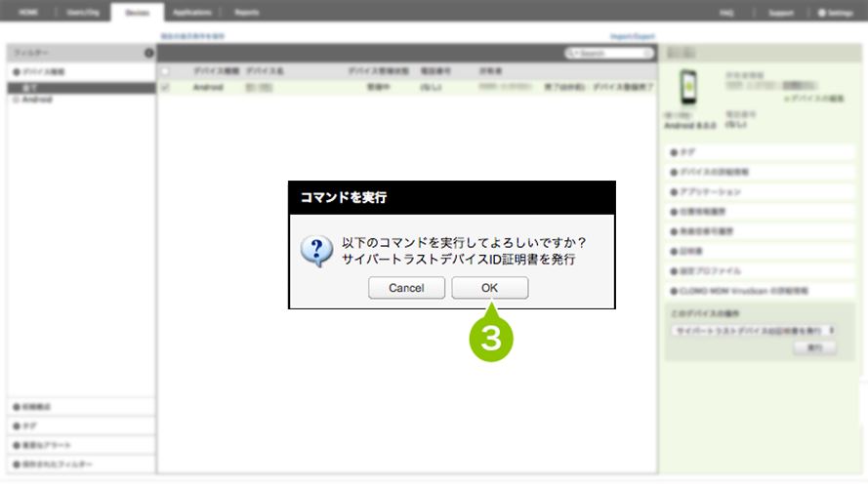Open the Support link in header
Viewport: 868px width, 488px height.
coord(781,13)
